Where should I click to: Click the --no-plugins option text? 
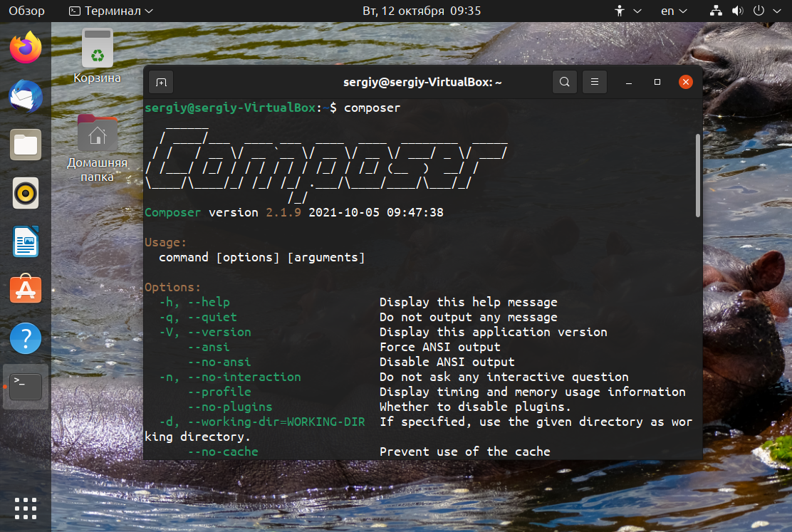[x=230, y=407]
